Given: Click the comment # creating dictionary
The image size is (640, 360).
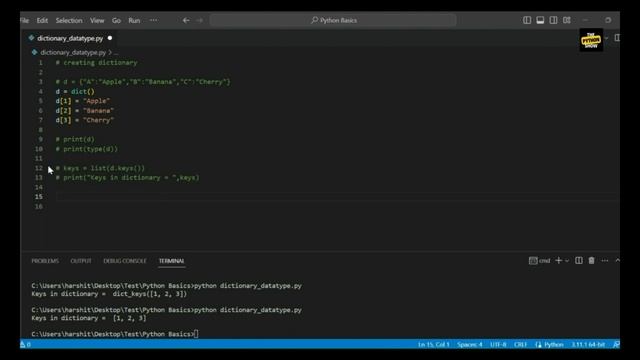Looking at the screenshot, I should click(x=96, y=63).
